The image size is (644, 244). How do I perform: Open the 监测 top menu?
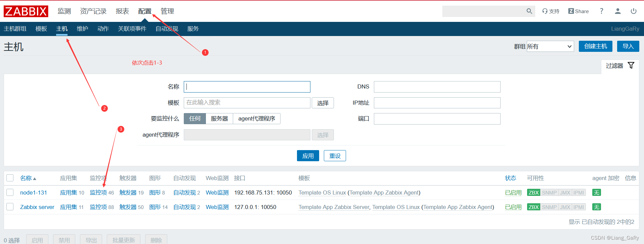[x=64, y=11]
